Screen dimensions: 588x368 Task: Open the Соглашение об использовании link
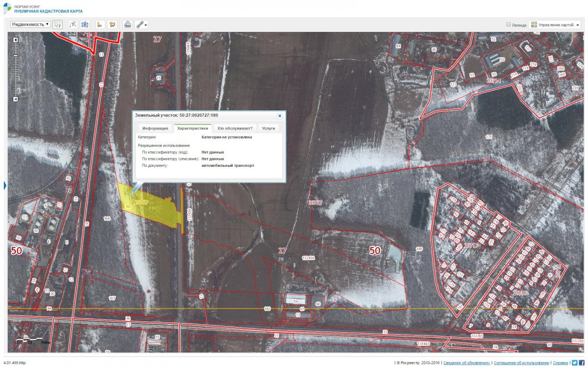pos(521,363)
